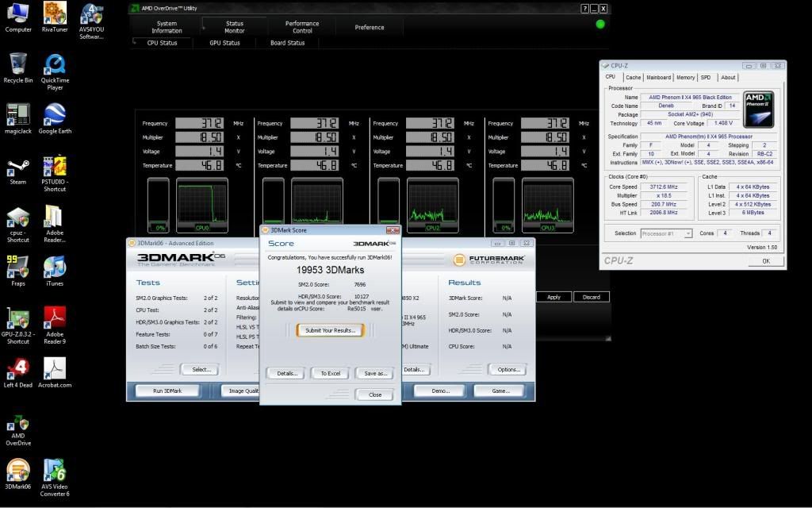Click Submit Your Results button
The width and height of the screenshot is (812, 508).
pos(331,330)
